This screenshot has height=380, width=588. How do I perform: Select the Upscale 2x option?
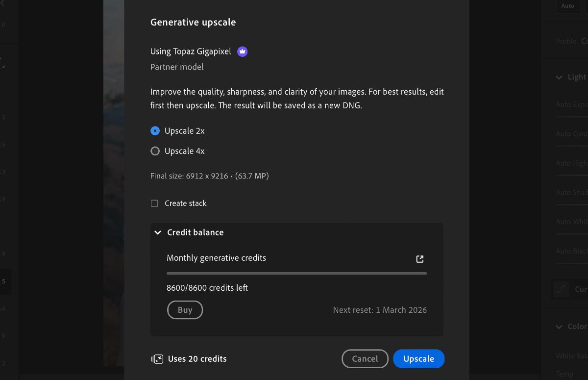[155, 131]
